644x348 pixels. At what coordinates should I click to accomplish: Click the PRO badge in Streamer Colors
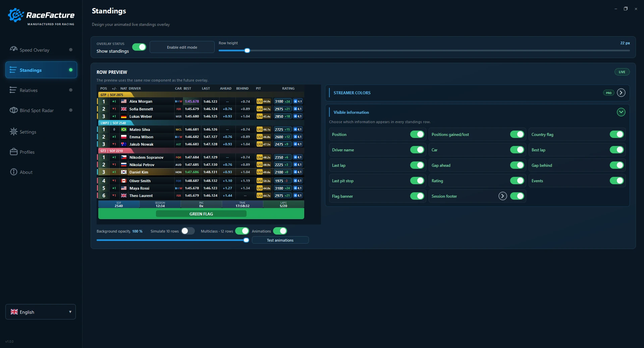pos(608,93)
